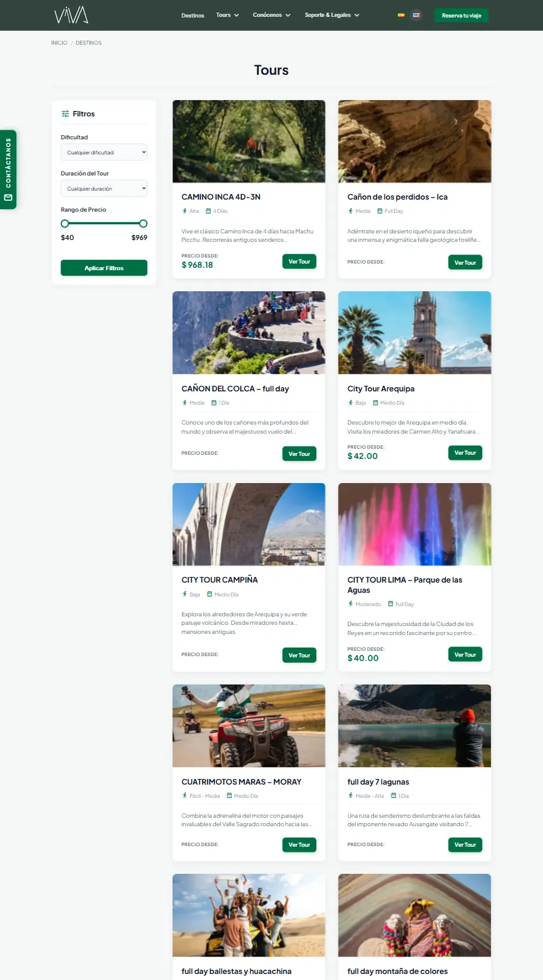Open the Contáctanos side tab
The image size is (543, 980).
pyautogui.click(x=8, y=169)
